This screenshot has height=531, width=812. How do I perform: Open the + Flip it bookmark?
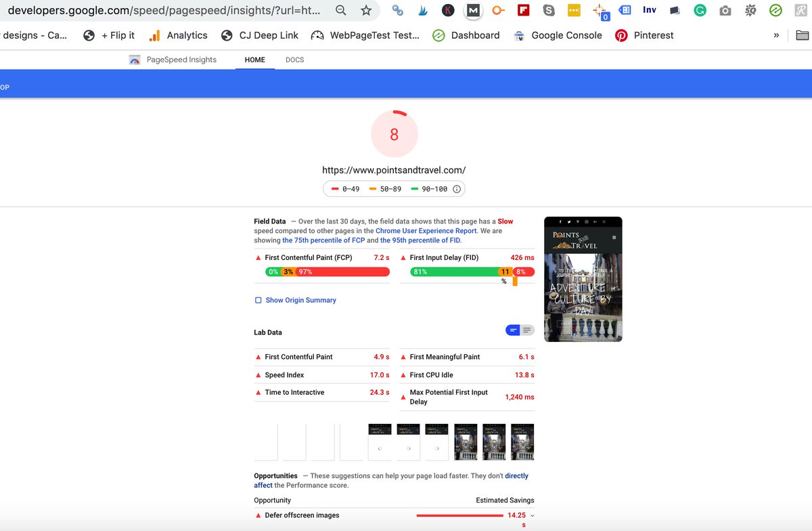click(x=109, y=35)
